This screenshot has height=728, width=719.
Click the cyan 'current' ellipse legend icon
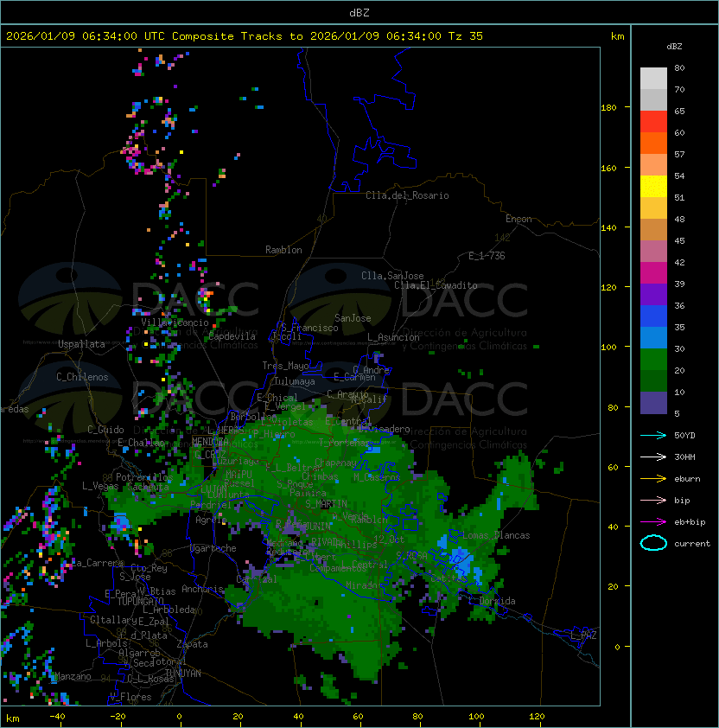pyautogui.click(x=653, y=543)
